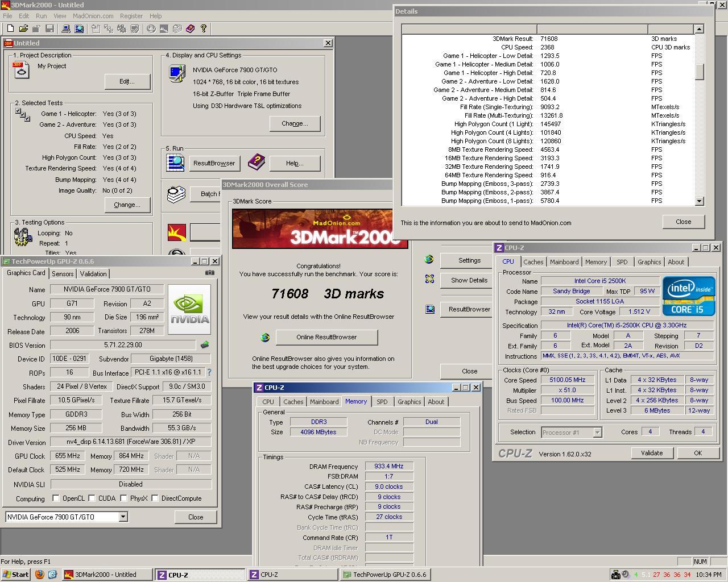Click the Online ResultBrowser button

(326, 337)
